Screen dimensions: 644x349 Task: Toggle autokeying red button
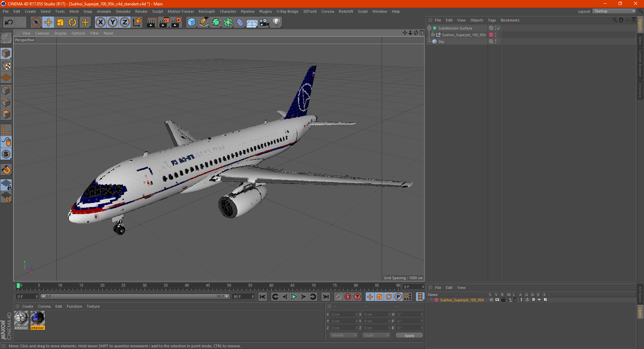tap(348, 297)
